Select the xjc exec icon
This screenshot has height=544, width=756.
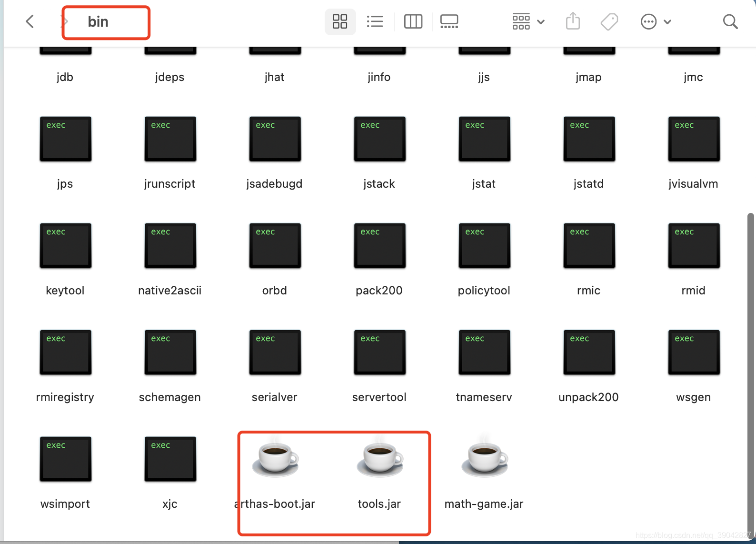click(170, 459)
